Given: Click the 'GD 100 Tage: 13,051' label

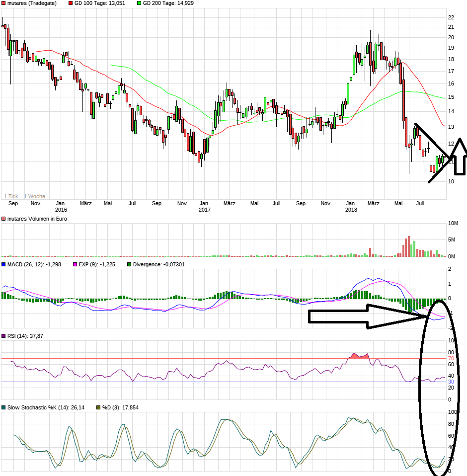Looking at the screenshot, I should tap(100, 3).
